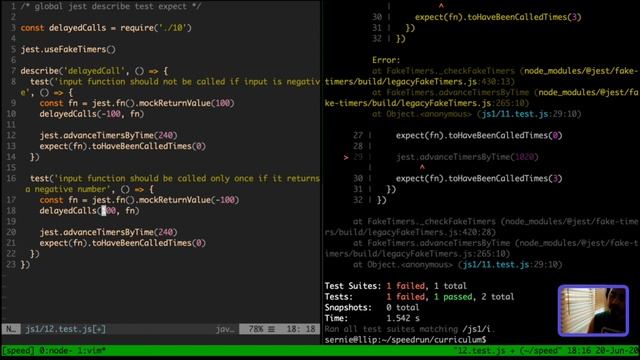The image size is (640, 360).
Task: Click the '18: 18' cursor position indicator
Action: tap(301, 329)
